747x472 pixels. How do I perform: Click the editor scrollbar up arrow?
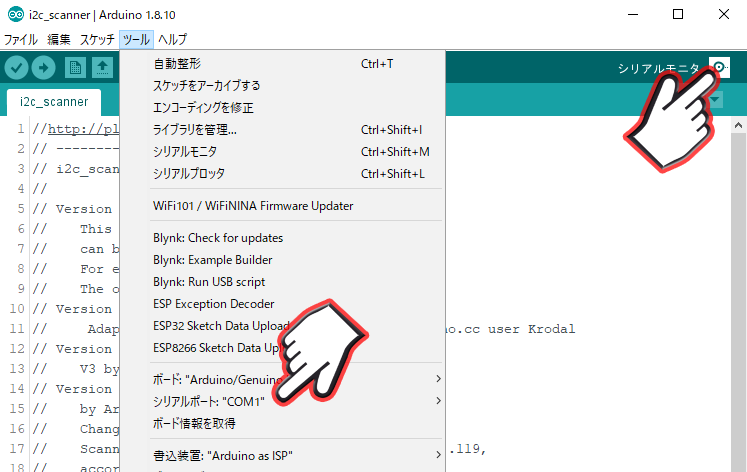click(x=738, y=125)
